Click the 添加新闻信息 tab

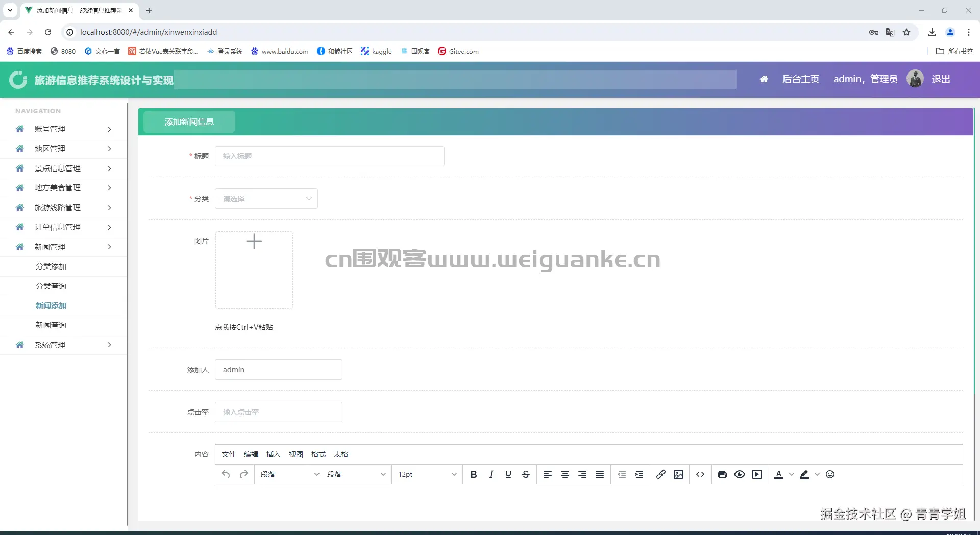pos(189,122)
